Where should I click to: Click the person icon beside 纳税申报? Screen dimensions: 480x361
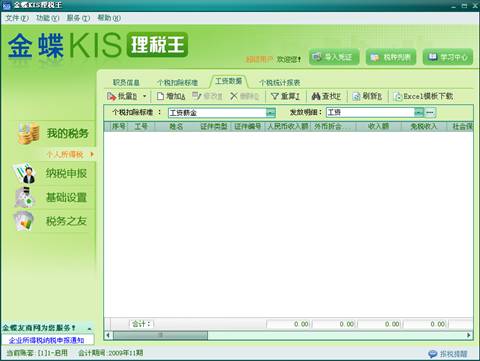pos(25,173)
